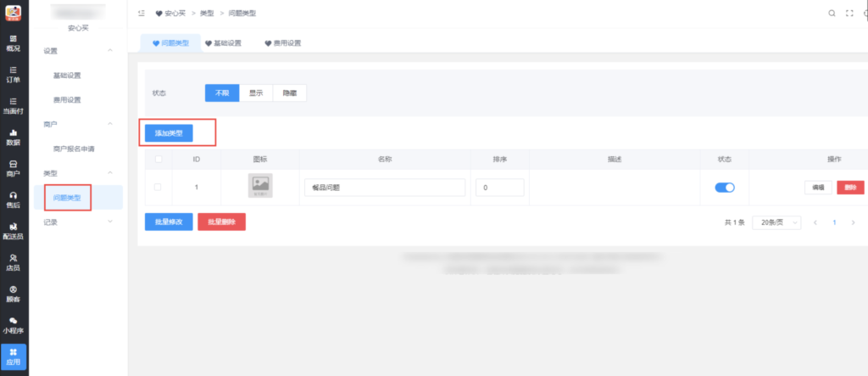Open 商户报名申请 in the side menu

(x=74, y=149)
